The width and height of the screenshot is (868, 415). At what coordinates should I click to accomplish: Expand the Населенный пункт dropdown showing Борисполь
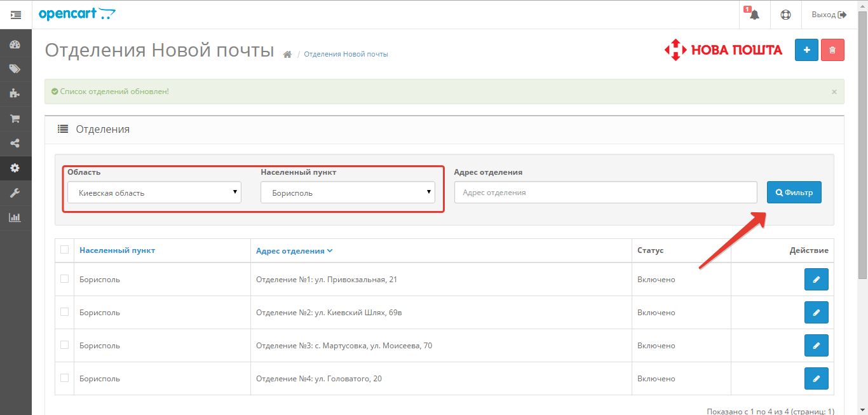tap(348, 193)
